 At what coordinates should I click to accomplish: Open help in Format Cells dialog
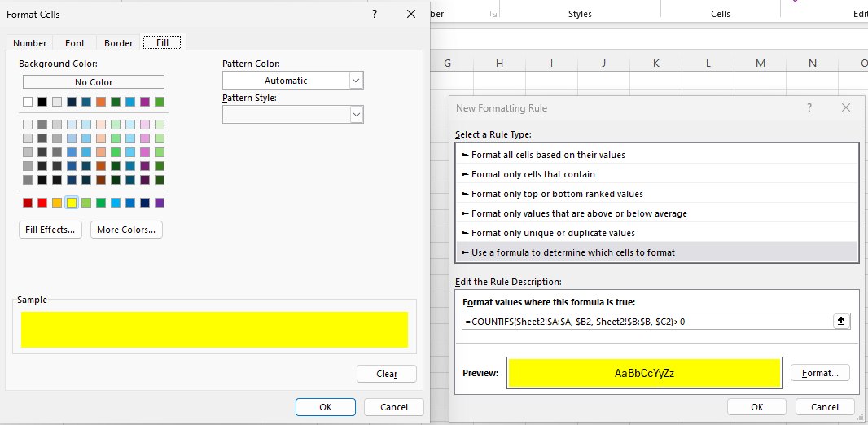(x=375, y=15)
